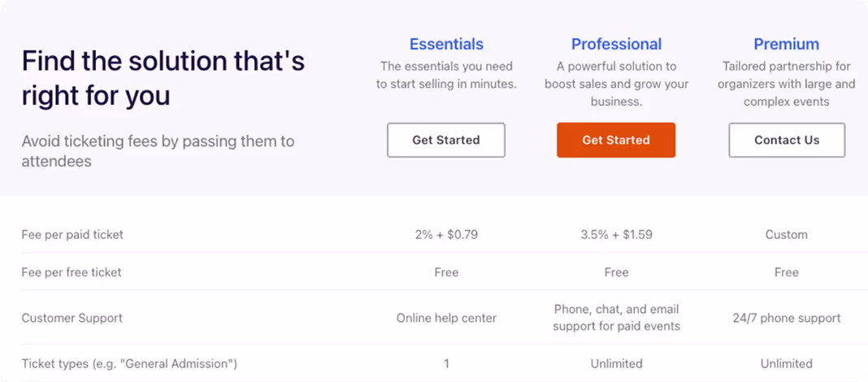
Task: Click the Fee per paid ticket label
Action: 72,235
